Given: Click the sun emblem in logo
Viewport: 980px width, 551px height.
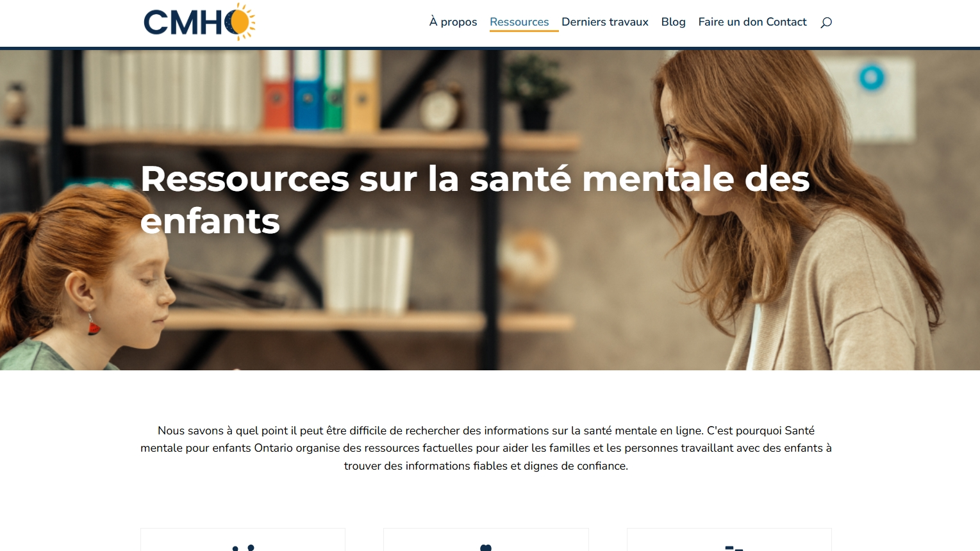Looking at the screenshot, I should point(240,22).
